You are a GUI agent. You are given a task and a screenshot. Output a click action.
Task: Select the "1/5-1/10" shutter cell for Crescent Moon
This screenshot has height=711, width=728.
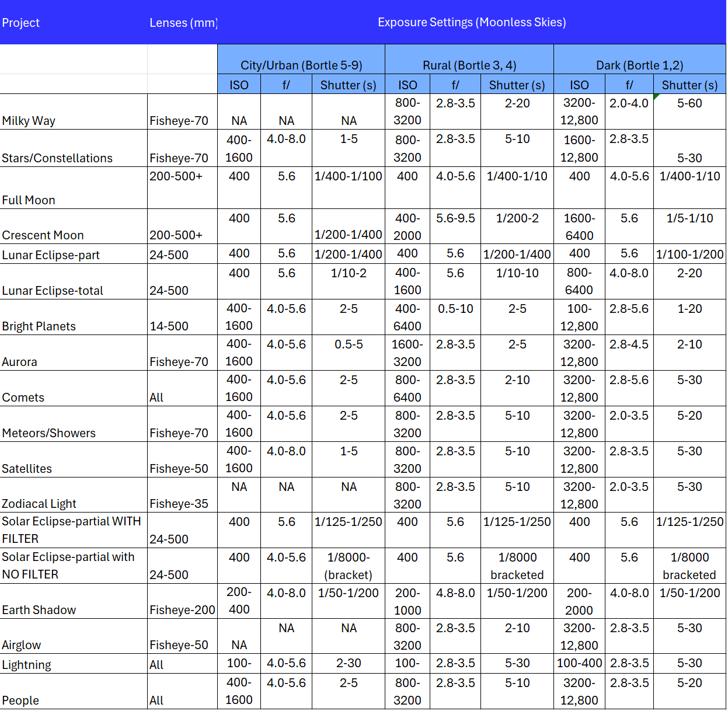click(x=689, y=218)
